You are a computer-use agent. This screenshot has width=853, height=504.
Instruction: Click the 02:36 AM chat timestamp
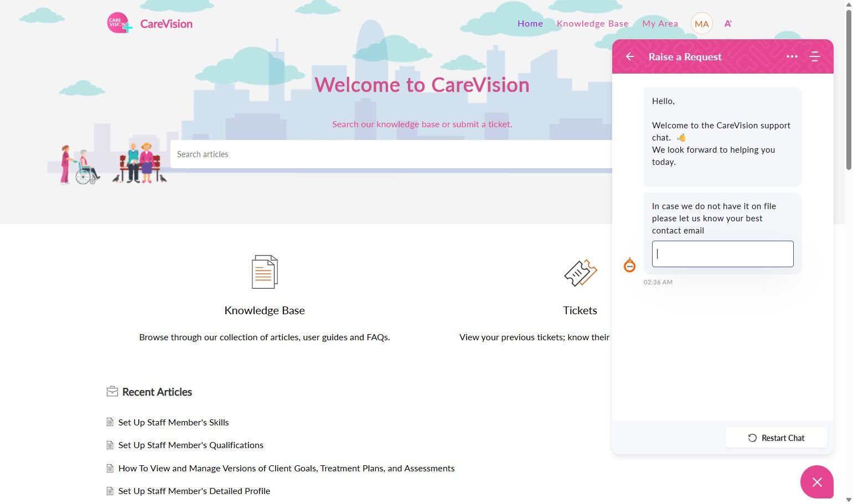(x=658, y=282)
